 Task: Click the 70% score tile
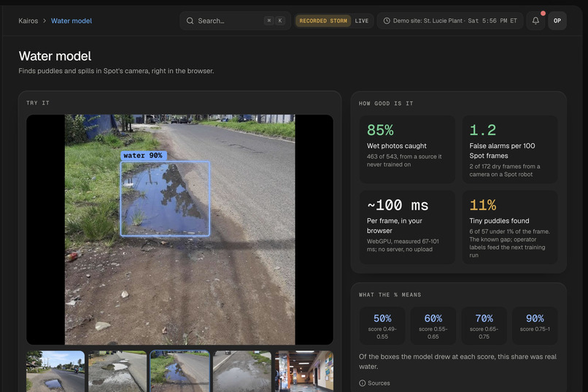(x=484, y=326)
